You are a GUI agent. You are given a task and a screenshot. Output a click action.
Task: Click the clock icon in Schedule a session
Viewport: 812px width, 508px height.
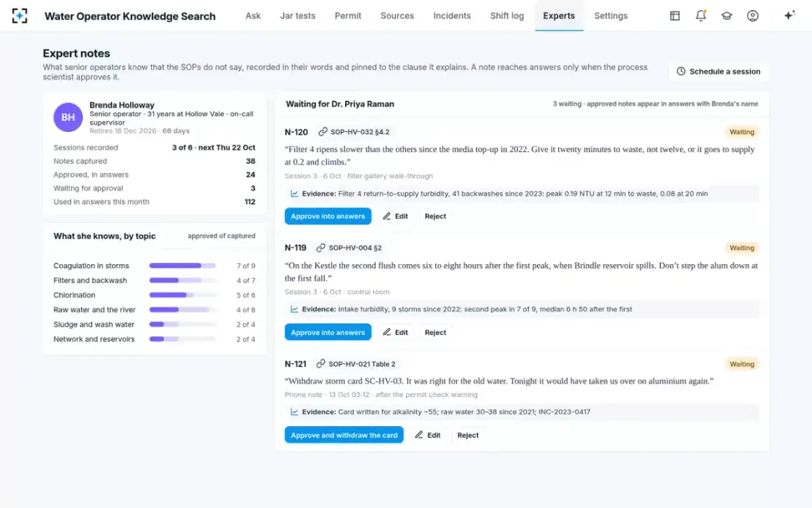[681, 71]
